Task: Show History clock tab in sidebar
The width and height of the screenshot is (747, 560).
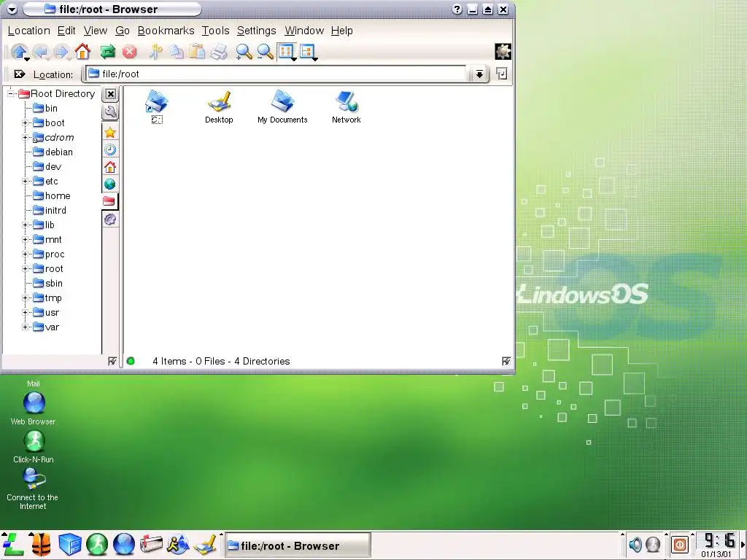Action: point(110,150)
